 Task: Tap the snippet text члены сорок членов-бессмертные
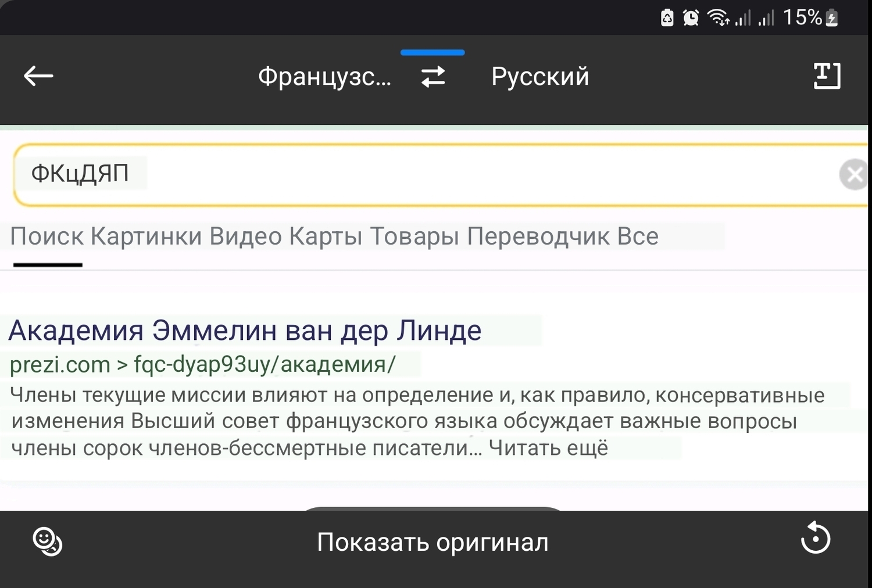246,447
